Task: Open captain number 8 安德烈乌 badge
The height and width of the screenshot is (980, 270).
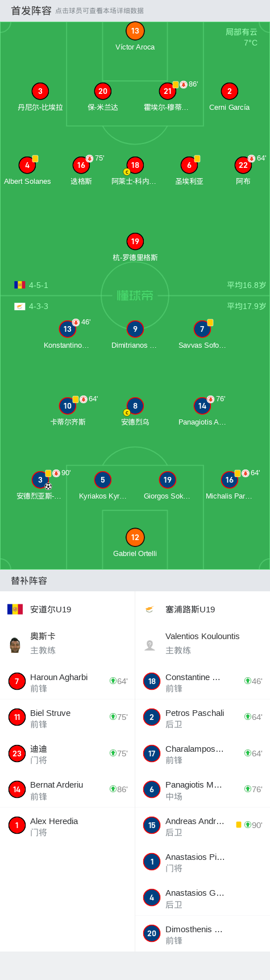Action: coord(135,406)
